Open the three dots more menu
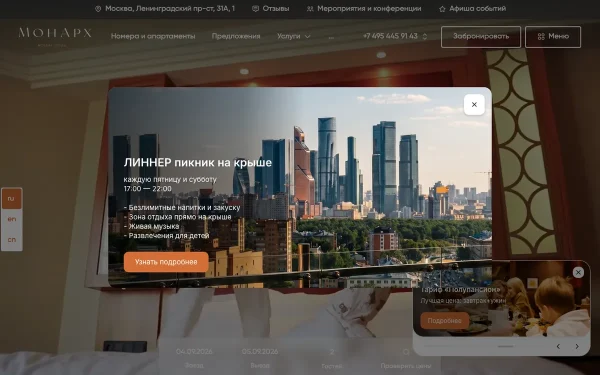600x375 pixels. coord(331,37)
